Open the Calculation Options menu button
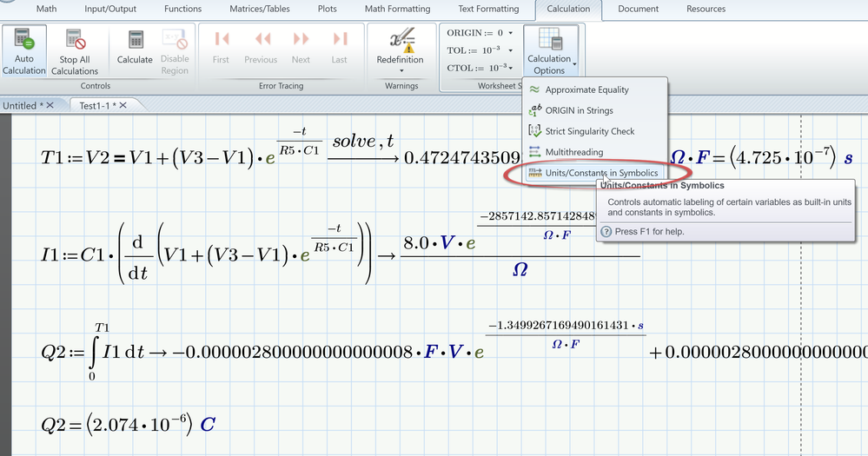 (549, 52)
